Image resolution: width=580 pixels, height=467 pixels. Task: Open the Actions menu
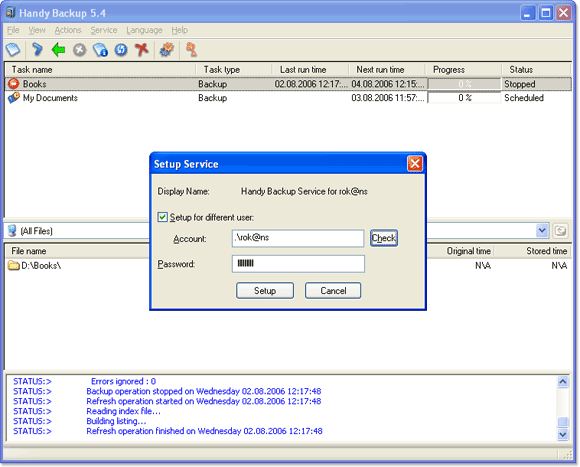[x=68, y=30]
